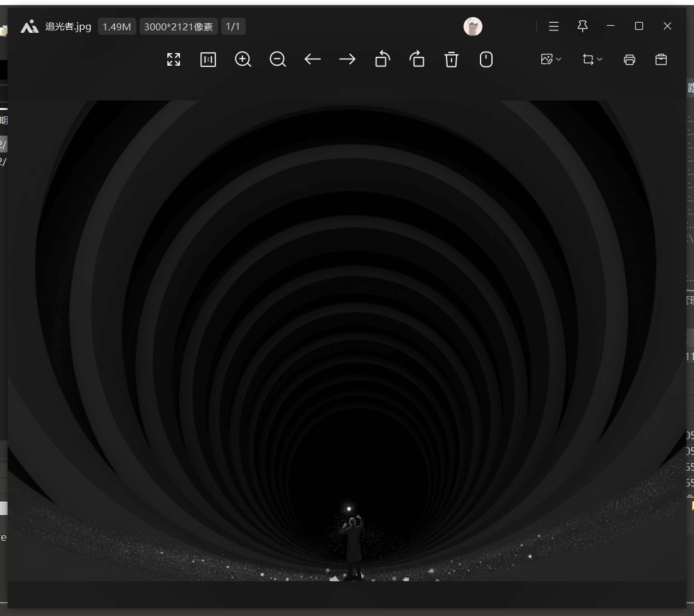The image size is (694, 616).
Task: Click the 1.49M file size label
Action: pyautogui.click(x=117, y=27)
